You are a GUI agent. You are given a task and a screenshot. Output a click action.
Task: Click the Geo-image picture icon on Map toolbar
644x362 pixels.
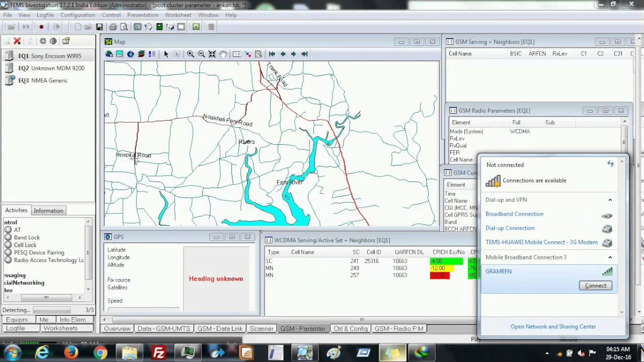120,54
